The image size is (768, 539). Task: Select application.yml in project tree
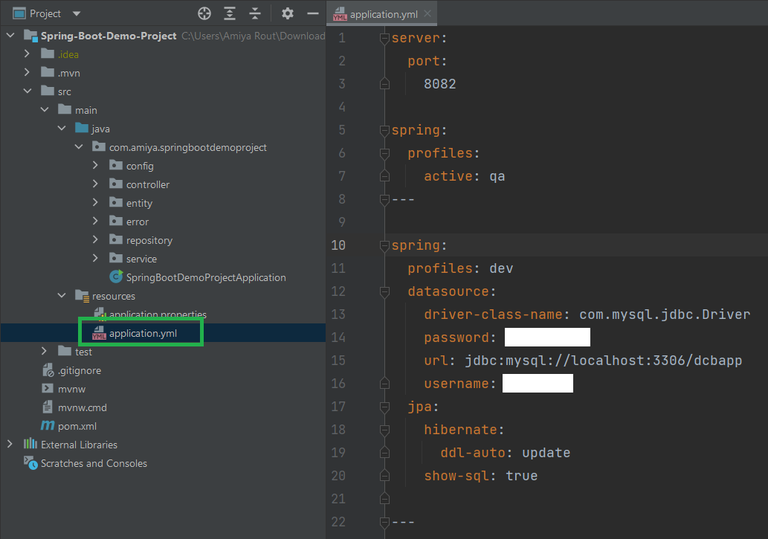click(x=145, y=333)
